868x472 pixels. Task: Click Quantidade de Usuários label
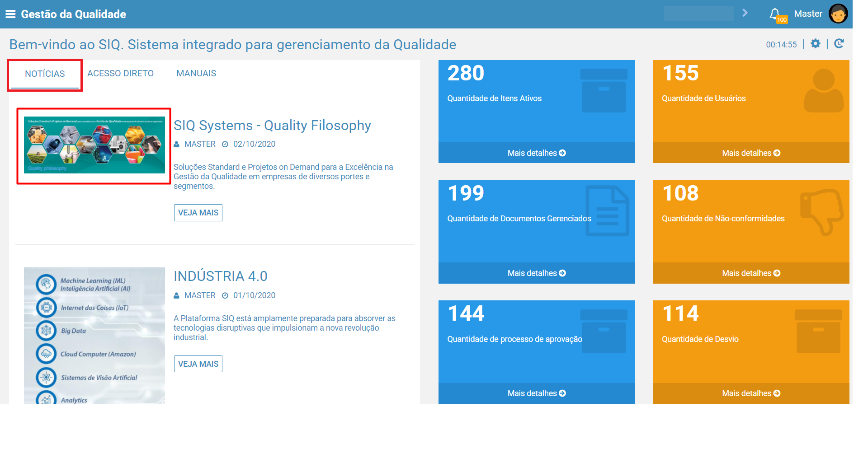click(x=704, y=98)
